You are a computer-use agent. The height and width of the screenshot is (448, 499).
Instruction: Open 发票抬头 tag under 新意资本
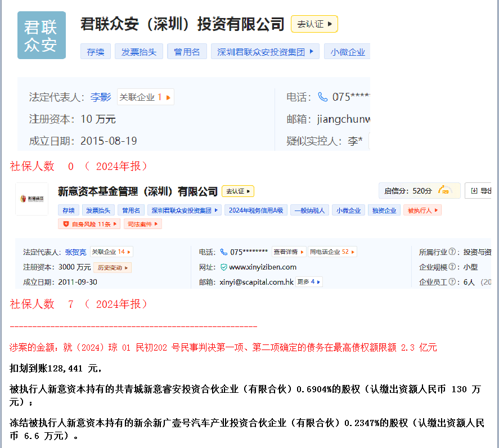click(x=98, y=210)
